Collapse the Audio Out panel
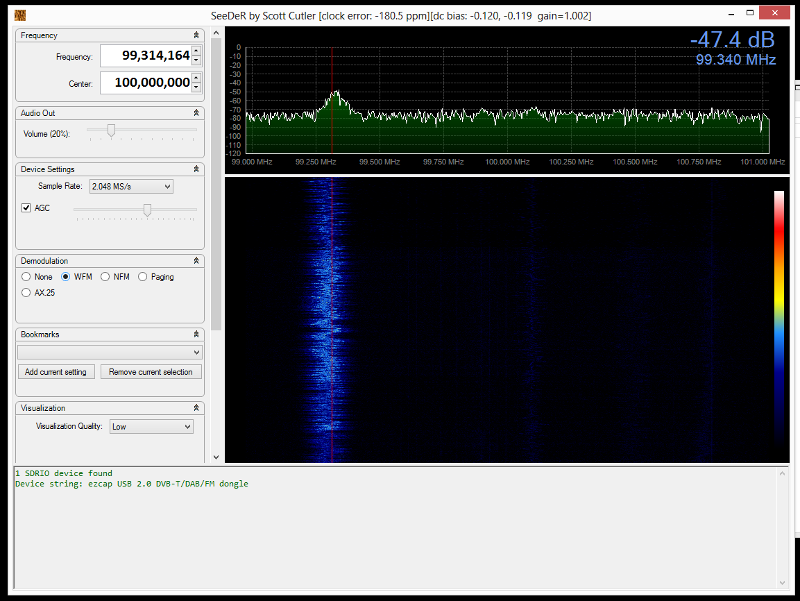 pos(196,113)
